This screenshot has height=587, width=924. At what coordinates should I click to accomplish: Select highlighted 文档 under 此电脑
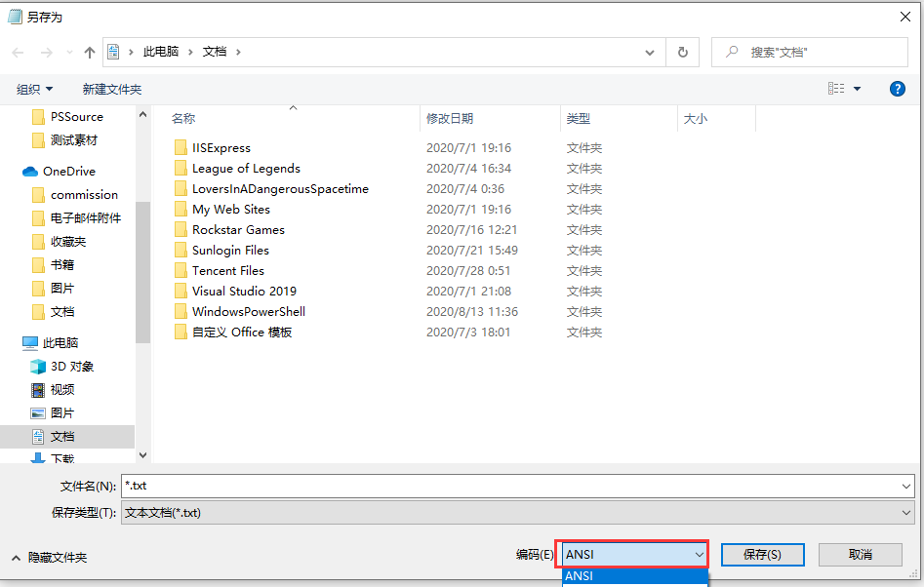(67, 436)
